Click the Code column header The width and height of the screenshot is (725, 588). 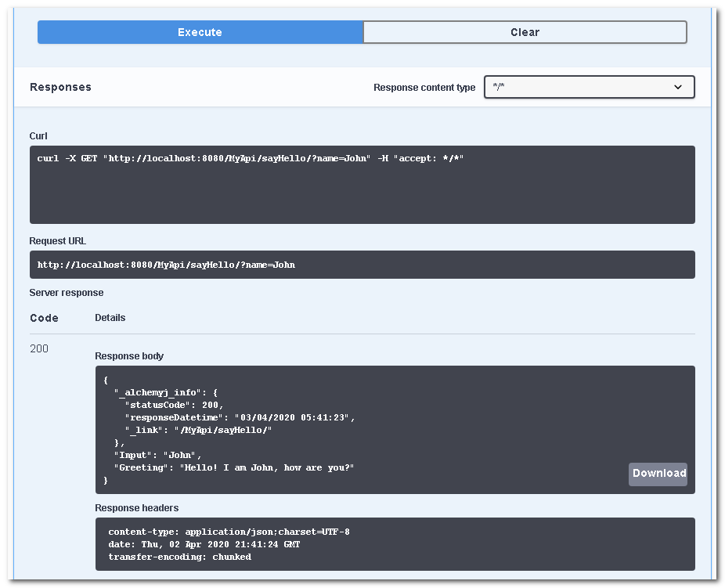tap(44, 318)
